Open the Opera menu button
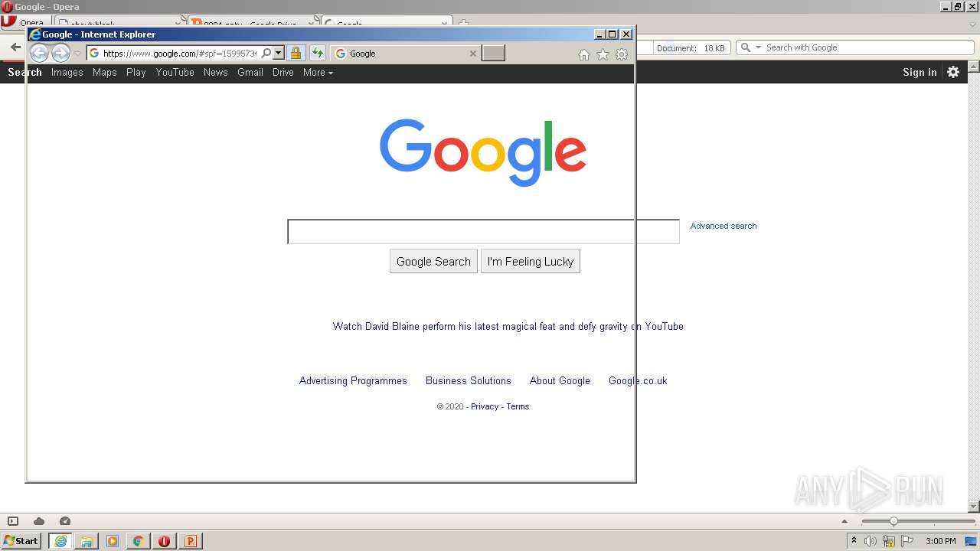 pyautogui.click(x=21, y=22)
